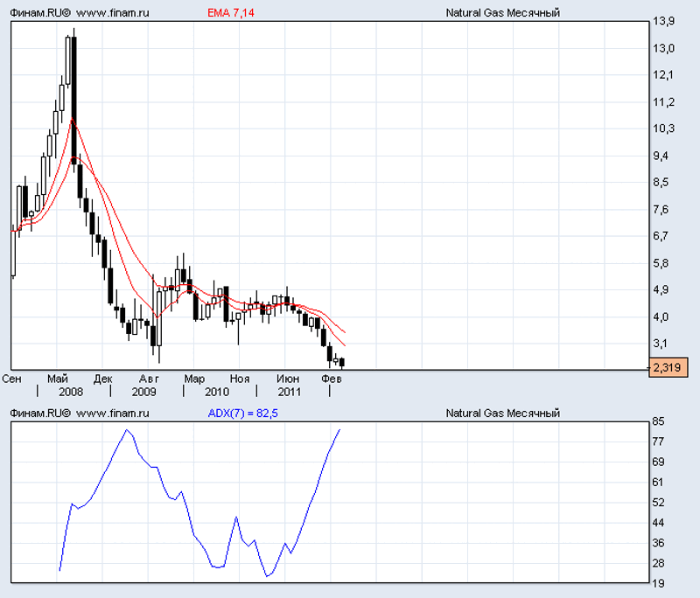The height and width of the screenshot is (598, 700).
Task: Click the blue ADX(7) = 82,5 legend
Action: [x=243, y=414]
